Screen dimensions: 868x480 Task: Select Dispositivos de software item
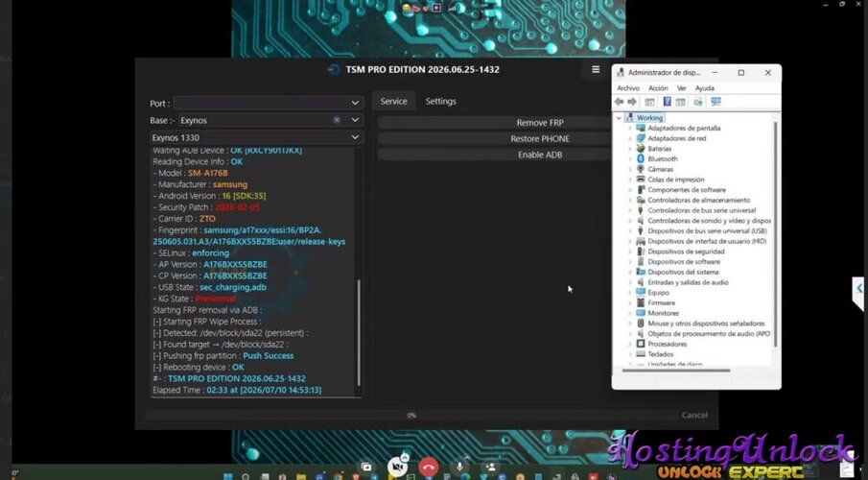pyautogui.click(x=684, y=262)
